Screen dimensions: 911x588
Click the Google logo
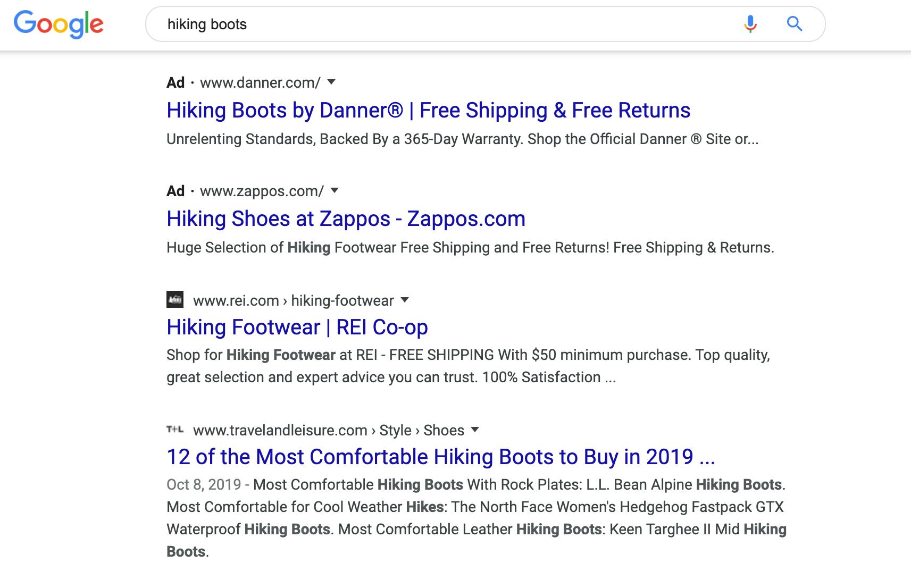(58, 24)
